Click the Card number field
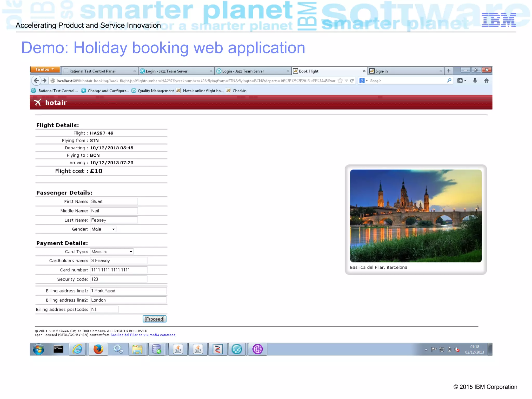The image size is (532, 399). [119, 270]
